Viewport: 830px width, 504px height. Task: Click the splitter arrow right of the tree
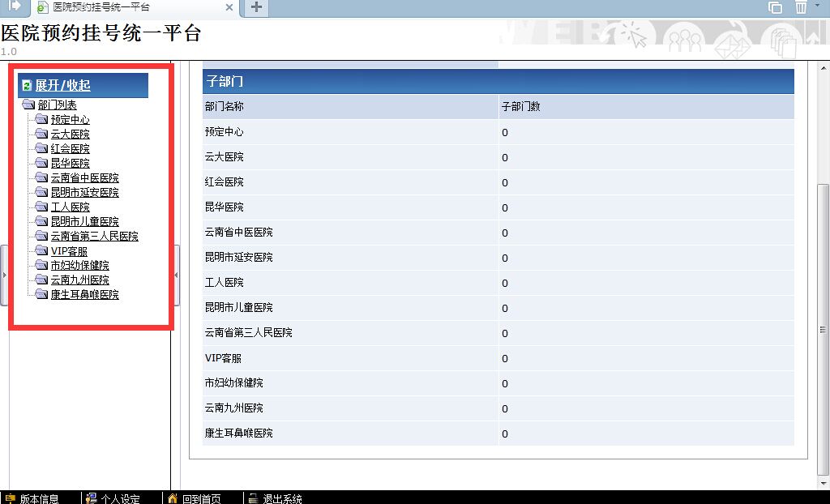click(x=177, y=275)
